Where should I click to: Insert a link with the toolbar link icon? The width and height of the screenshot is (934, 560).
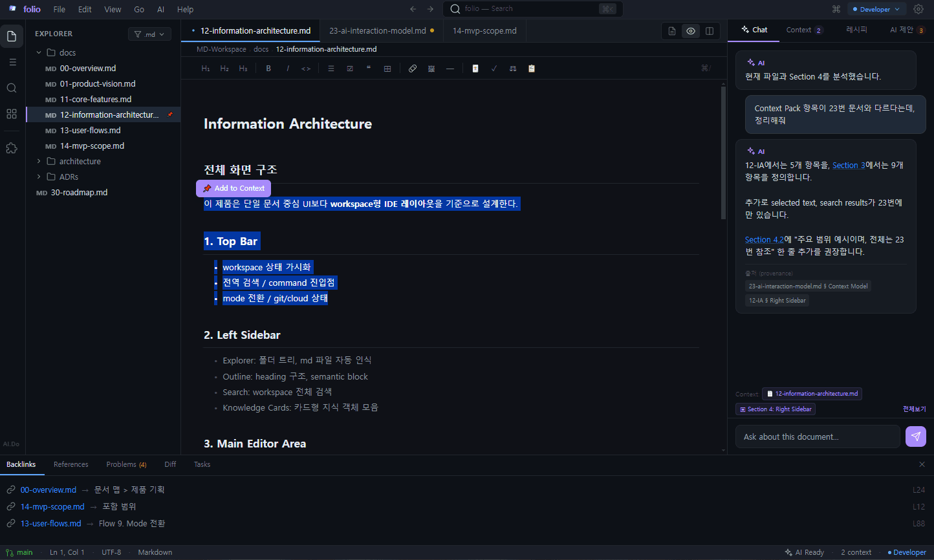click(413, 69)
